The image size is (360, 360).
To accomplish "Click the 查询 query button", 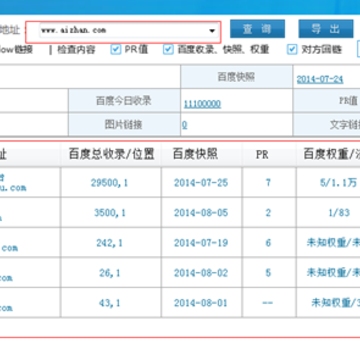I will 257,29.
